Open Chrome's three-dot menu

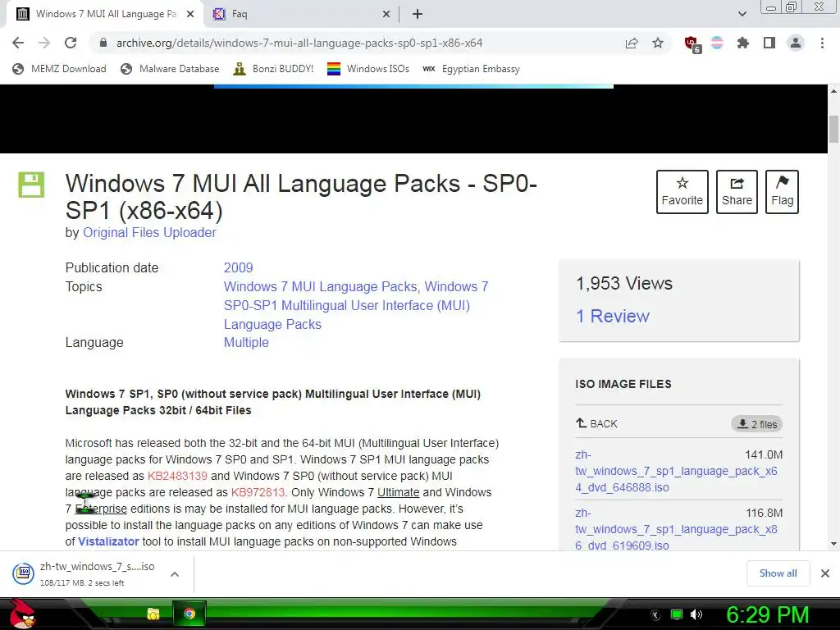coord(822,43)
